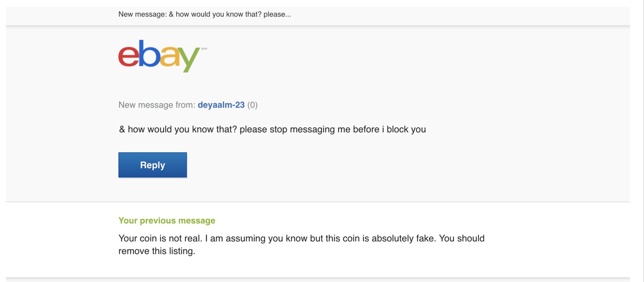Click the "New message:" label in header bar
Screen dimensions: 644x282
[x=142, y=14]
